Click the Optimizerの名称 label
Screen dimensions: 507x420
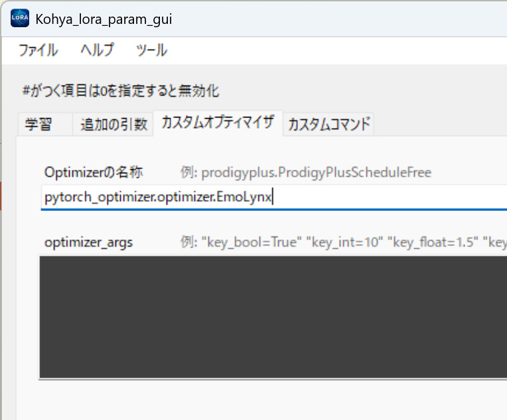[94, 173]
